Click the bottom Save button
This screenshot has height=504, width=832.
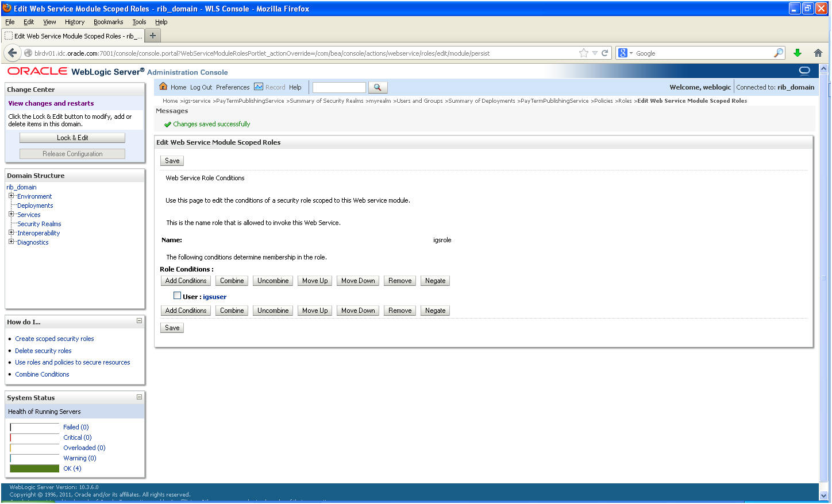pos(172,328)
